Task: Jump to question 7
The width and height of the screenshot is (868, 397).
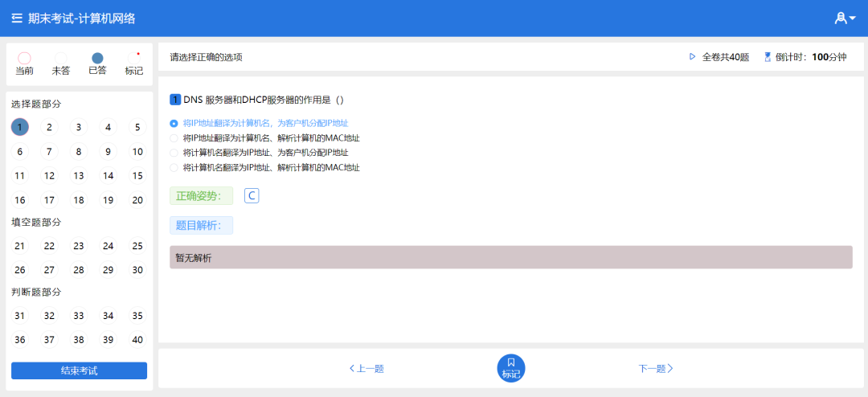Action: click(x=49, y=152)
